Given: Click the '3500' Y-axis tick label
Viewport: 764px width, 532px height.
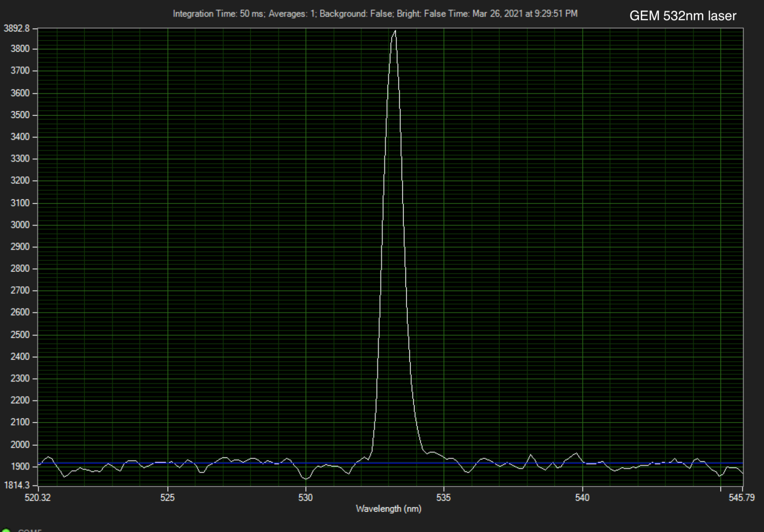Looking at the screenshot, I should click(x=20, y=115).
